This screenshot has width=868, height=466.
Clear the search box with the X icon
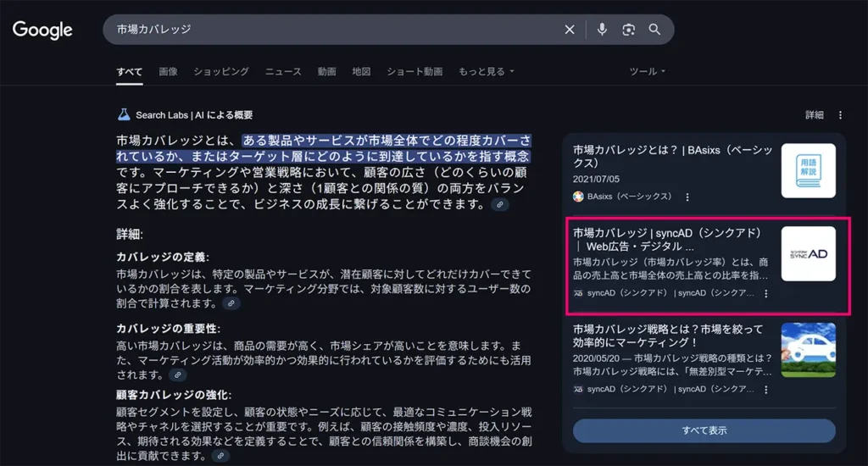point(569,30)
